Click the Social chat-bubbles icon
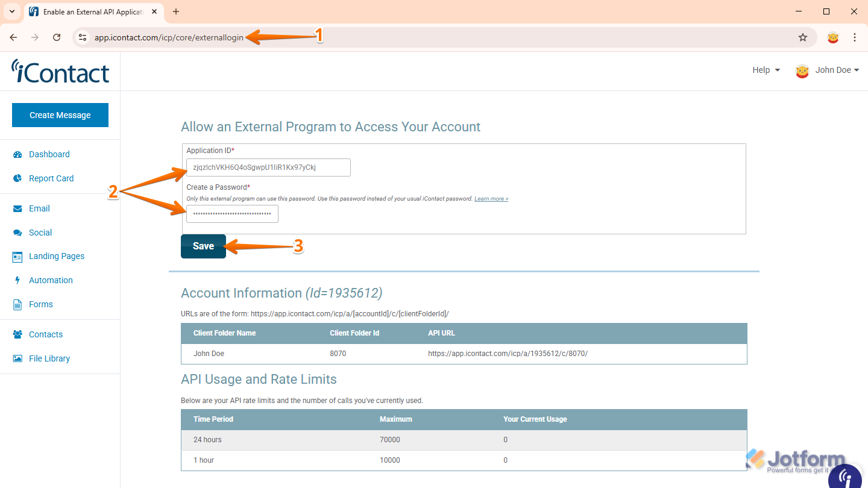Viewport: 868px width, 488px height. coord(17,233)
